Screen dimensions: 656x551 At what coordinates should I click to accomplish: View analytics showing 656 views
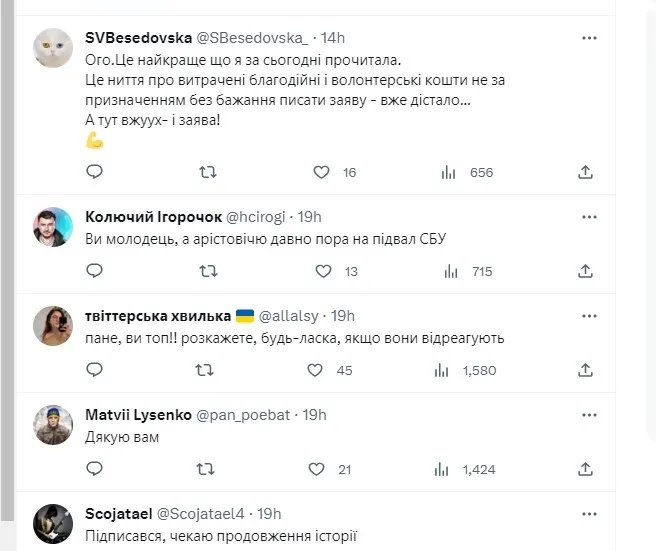coord(448,172)
